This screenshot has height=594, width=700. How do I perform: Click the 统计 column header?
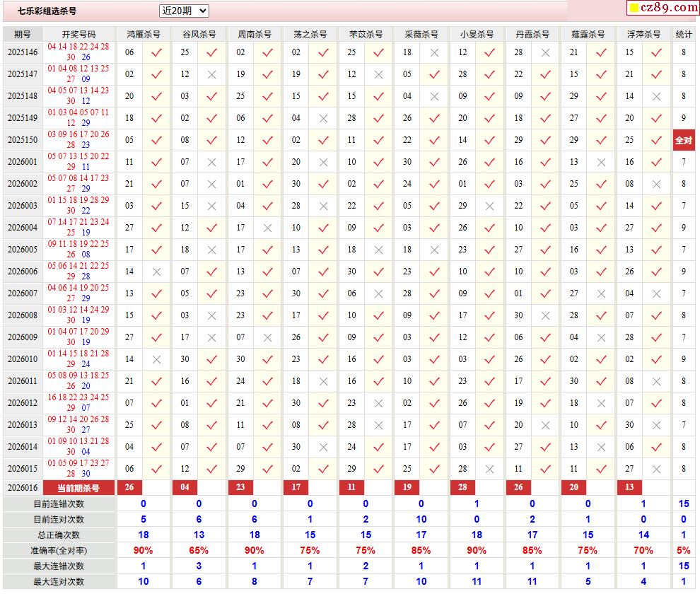(x=684, y=34)
